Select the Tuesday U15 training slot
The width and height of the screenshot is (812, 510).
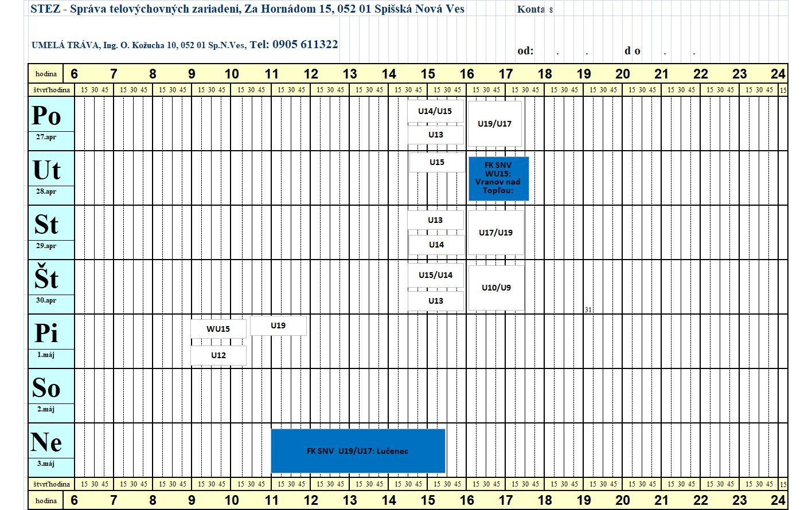pyautogui.click(x=437, y=162)
